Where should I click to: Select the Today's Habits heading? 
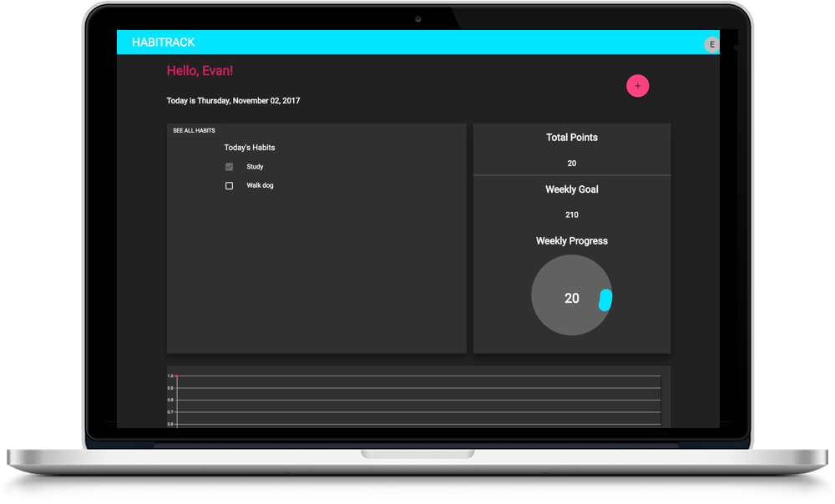(x=250, y=148)
